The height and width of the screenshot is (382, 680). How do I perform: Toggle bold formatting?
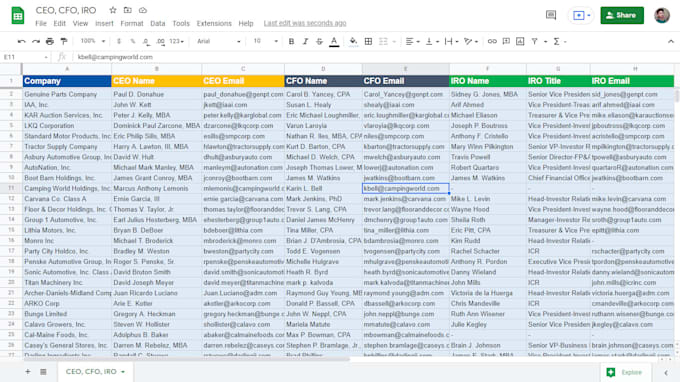pos(291,41)
